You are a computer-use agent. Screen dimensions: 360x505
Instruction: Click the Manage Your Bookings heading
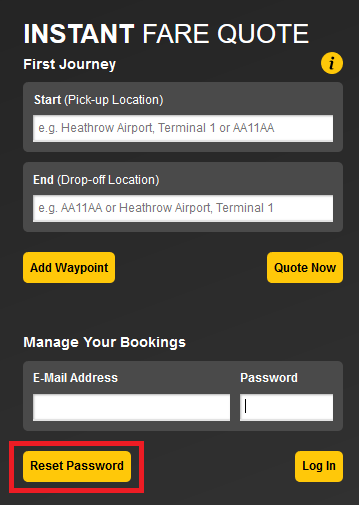[104, 342]
